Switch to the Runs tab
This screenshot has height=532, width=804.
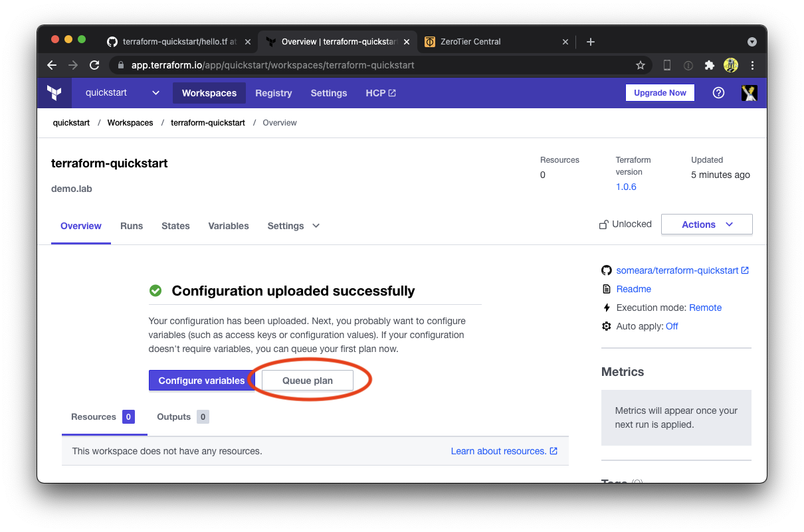(132, 226)
